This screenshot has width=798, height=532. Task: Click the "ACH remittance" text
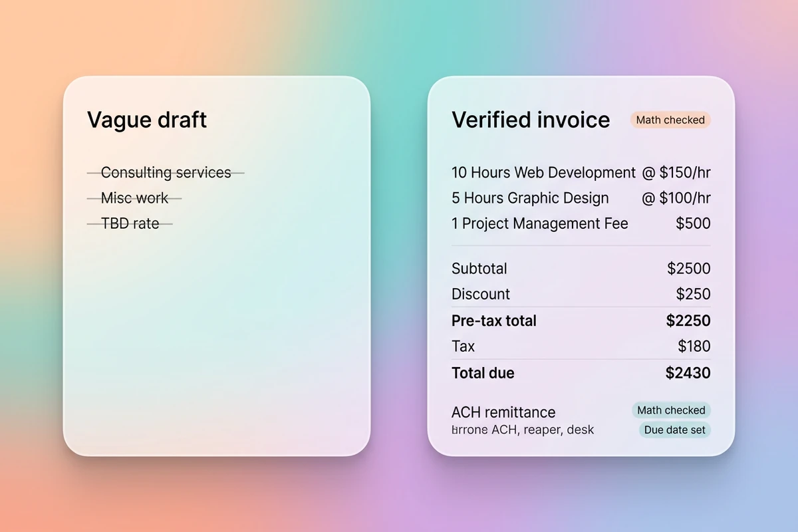[503, 412]
